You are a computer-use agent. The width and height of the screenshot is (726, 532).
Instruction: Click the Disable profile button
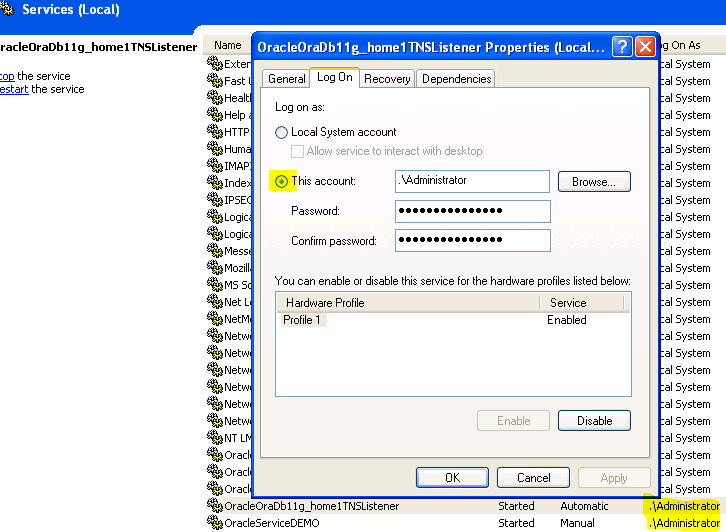coord(594,420)
